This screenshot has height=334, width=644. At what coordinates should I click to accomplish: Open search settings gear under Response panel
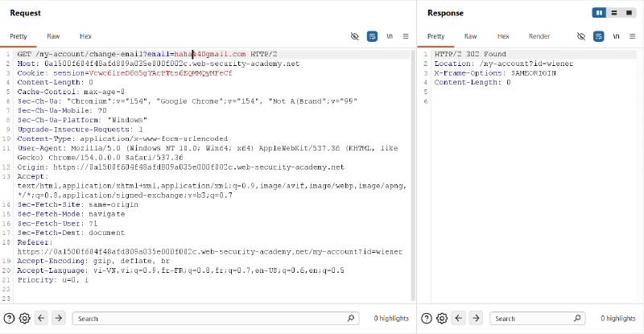[x=442, y=319]
